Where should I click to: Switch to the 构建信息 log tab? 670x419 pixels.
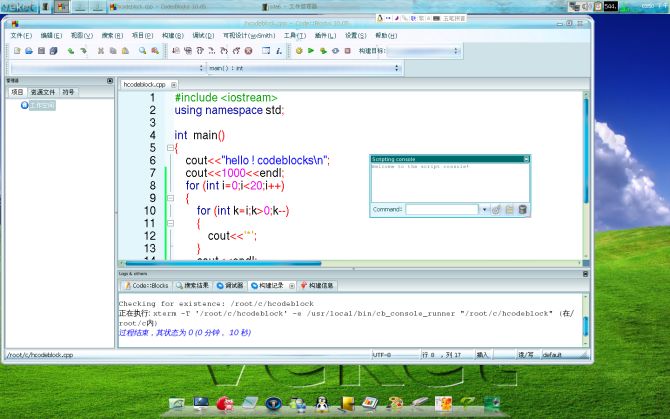(x=317, y=285)
